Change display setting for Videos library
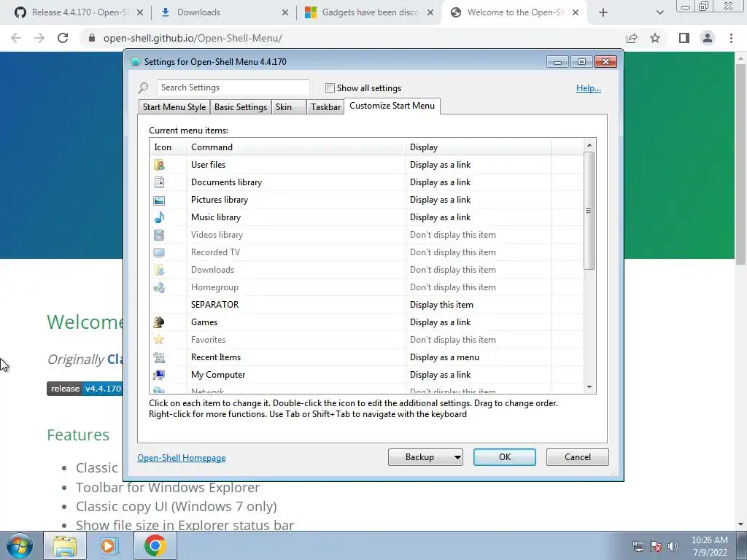Viewport: 747px width, 560px height. [x=452, y=235]
